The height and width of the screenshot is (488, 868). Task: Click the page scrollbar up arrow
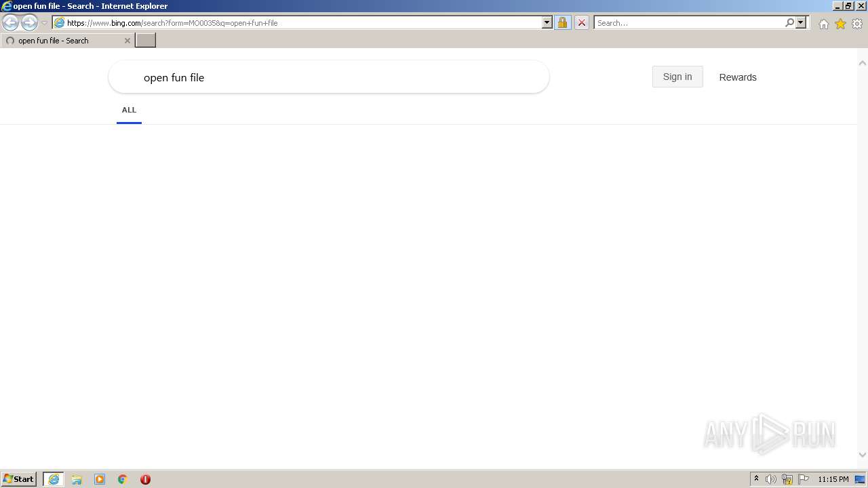tap(863, 63)
